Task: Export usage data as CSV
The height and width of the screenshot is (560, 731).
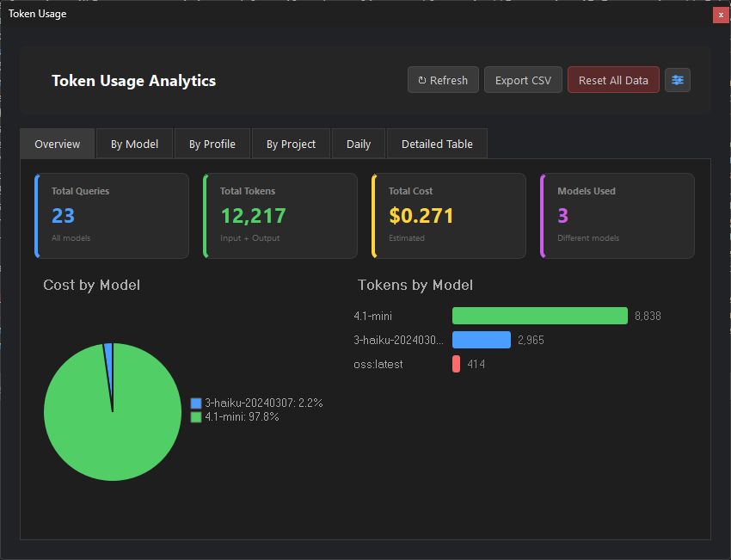Action: (523, 79)
